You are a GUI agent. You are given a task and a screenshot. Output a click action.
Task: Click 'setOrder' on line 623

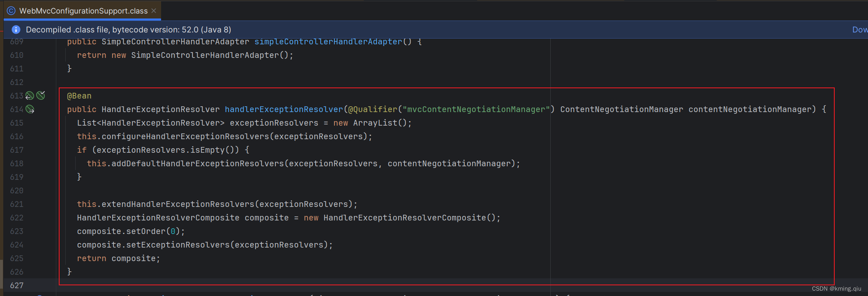tap(146, 231)
